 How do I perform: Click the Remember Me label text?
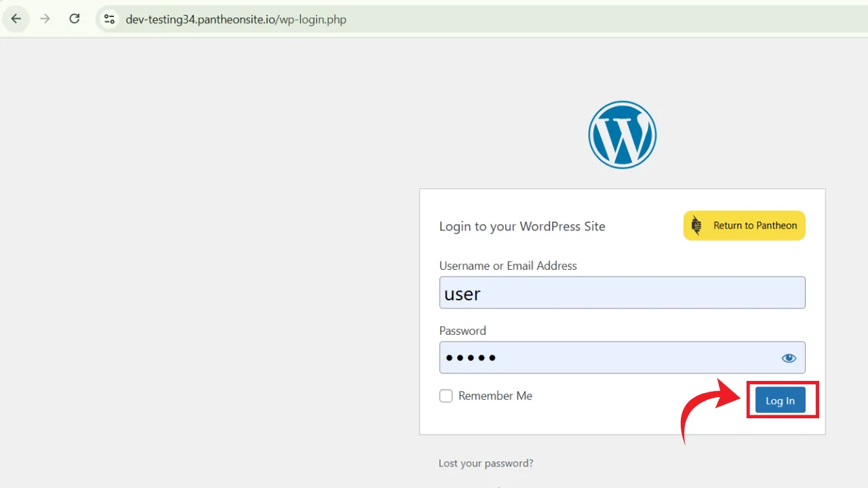[495, 396]
